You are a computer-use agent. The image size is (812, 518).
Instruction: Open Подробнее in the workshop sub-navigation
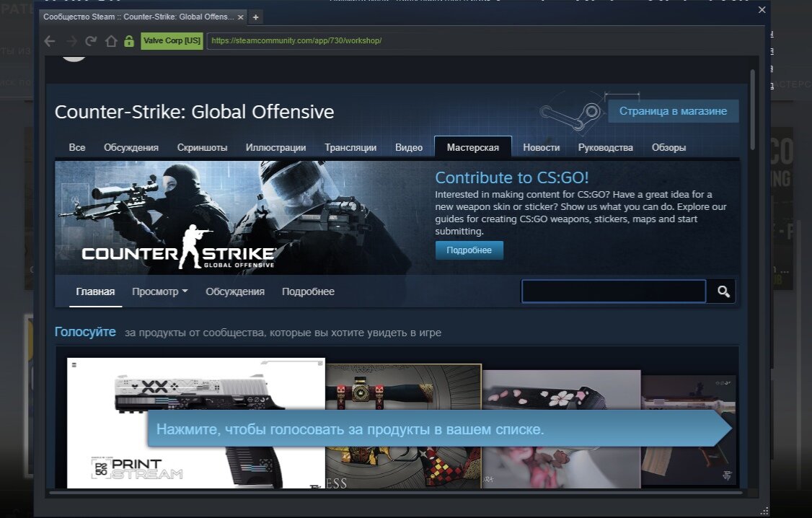pyautogui.click(x=308, y=291)
